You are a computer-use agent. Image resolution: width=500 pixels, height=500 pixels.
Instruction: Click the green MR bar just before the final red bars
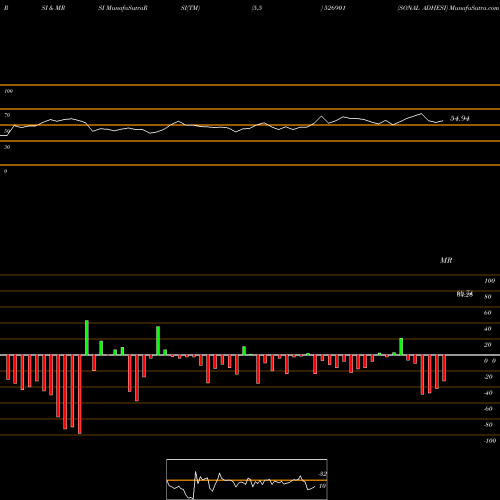pos(401,347)
